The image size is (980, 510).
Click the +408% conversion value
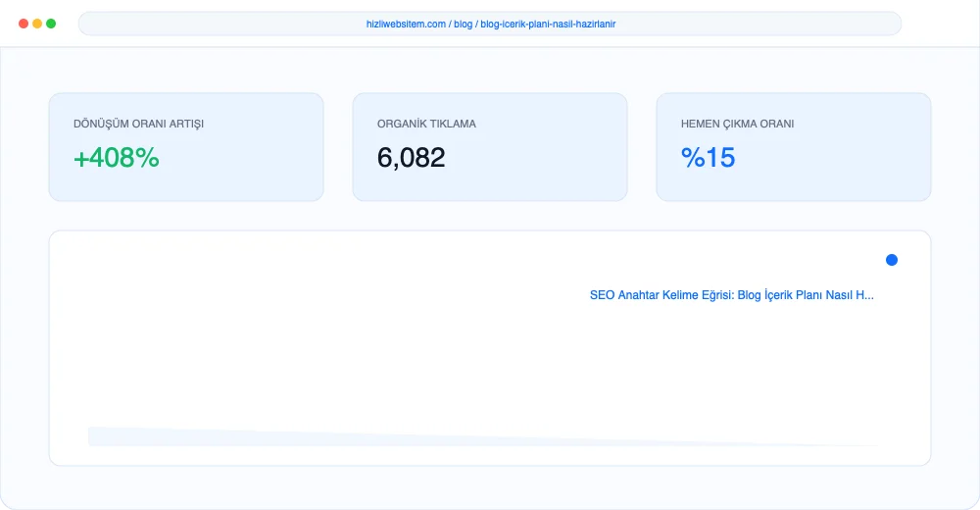tap(117, 157)
